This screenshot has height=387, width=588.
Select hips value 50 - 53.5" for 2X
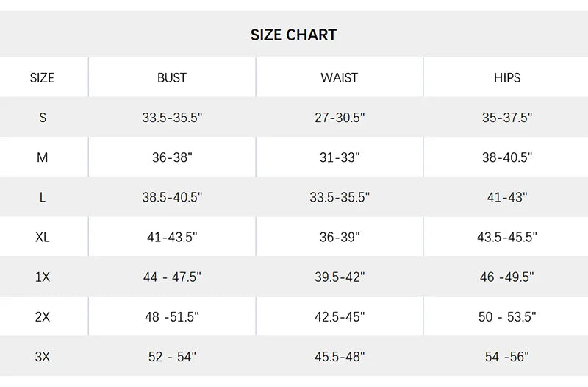[x=506, y=317]
